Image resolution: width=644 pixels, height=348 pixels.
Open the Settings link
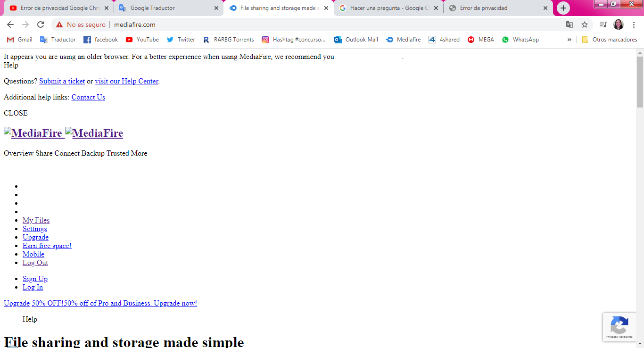coord(34,229)
